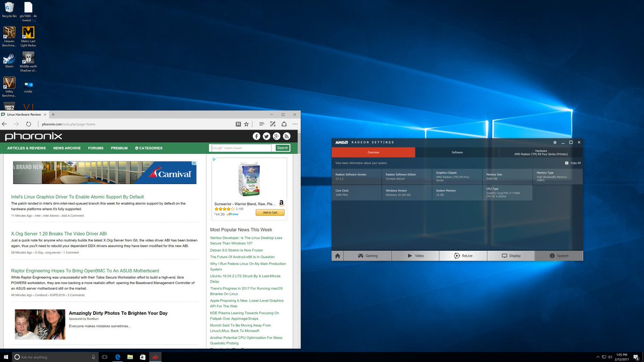Click the Radeon Settings favorites star
This screenshot has height=362, width=644.
pyautogui.click(x=555, y=143)
